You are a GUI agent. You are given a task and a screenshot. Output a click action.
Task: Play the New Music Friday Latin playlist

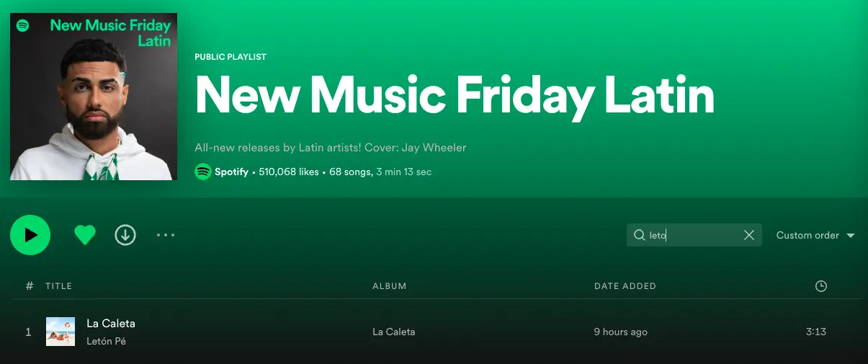[30, 235]
